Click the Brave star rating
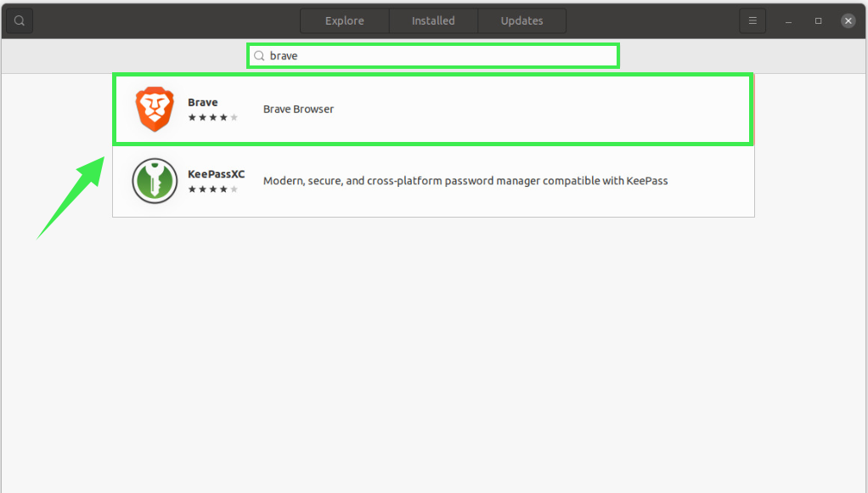 (213, 117)
